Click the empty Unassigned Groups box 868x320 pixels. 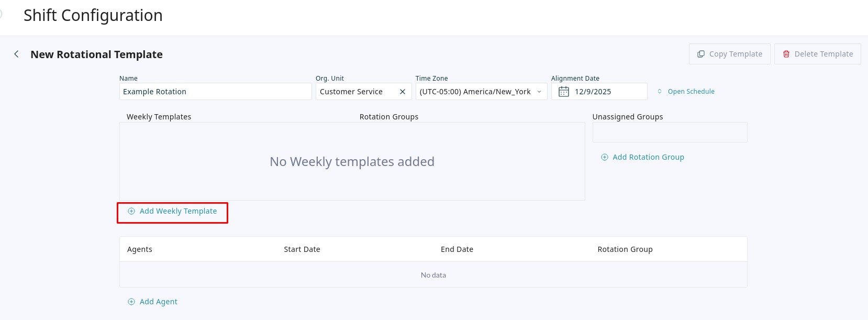tap(670, 133)
